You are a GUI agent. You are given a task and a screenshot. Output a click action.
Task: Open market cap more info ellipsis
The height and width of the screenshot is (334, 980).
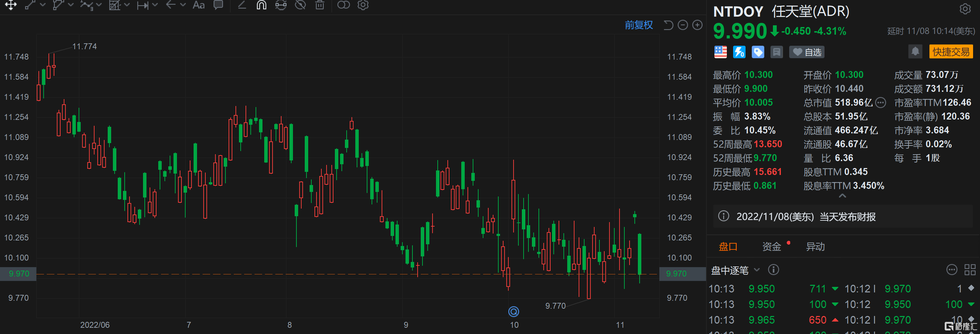click(x=880, y=103)
